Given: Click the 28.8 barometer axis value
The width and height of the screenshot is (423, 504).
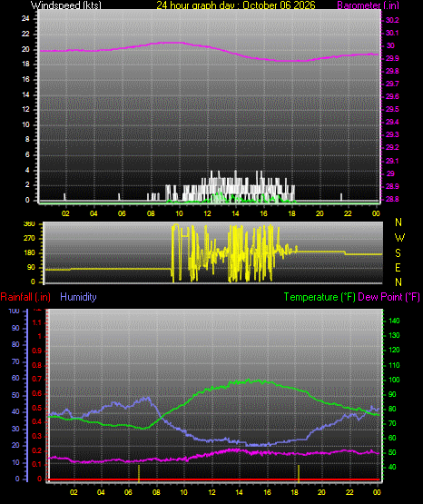Looking at the screenshot, I should [x=392, y=199].
